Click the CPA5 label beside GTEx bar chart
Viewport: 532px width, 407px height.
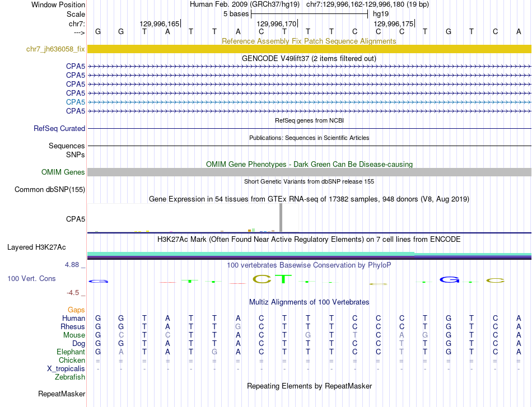coord(76,219)
